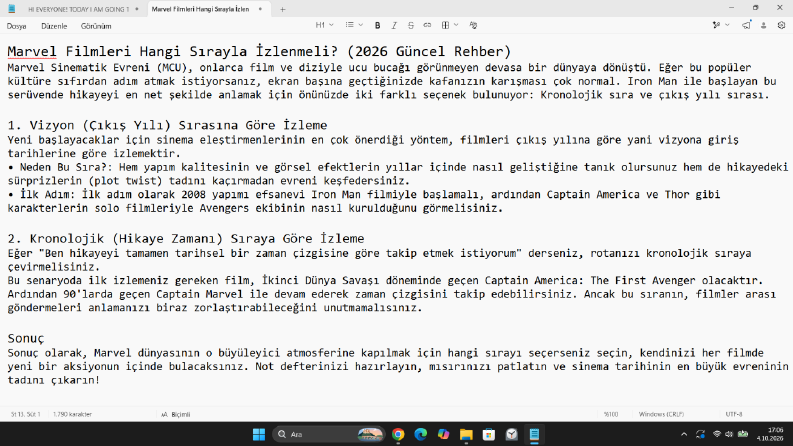Open the H1 heading style dropdown
This screenshot has width=793, height=446.
[325, 25]
